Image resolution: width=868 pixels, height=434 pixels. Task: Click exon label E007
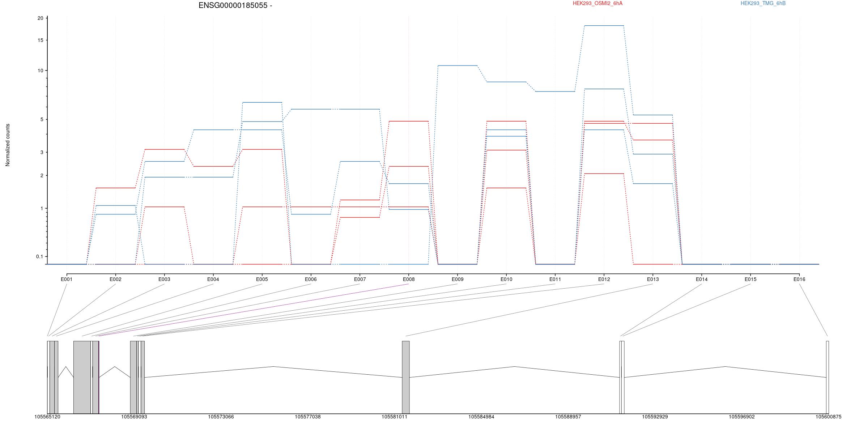tap(360, 279)
